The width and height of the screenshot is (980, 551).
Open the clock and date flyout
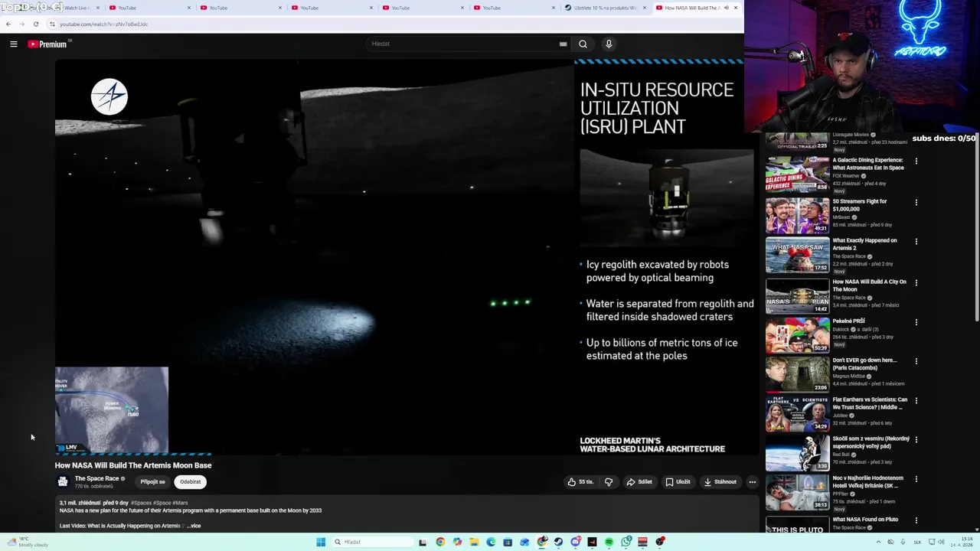(962, 542)
